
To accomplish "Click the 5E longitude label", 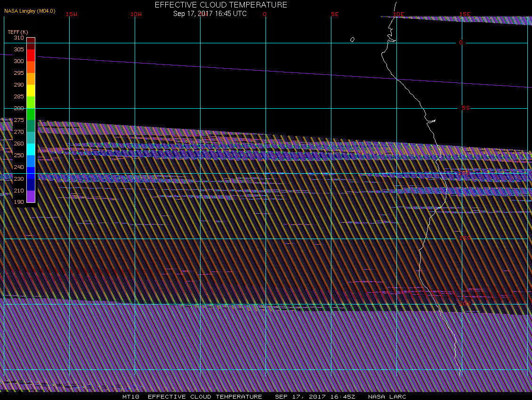I will point(335,14).
